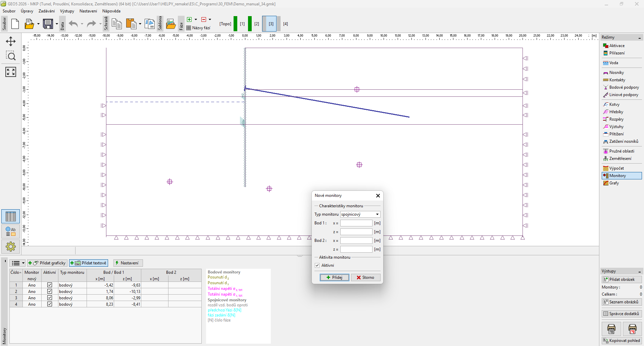
Task: Toggle the active checkbox for monitor 1
Action: tap(50, 285)
